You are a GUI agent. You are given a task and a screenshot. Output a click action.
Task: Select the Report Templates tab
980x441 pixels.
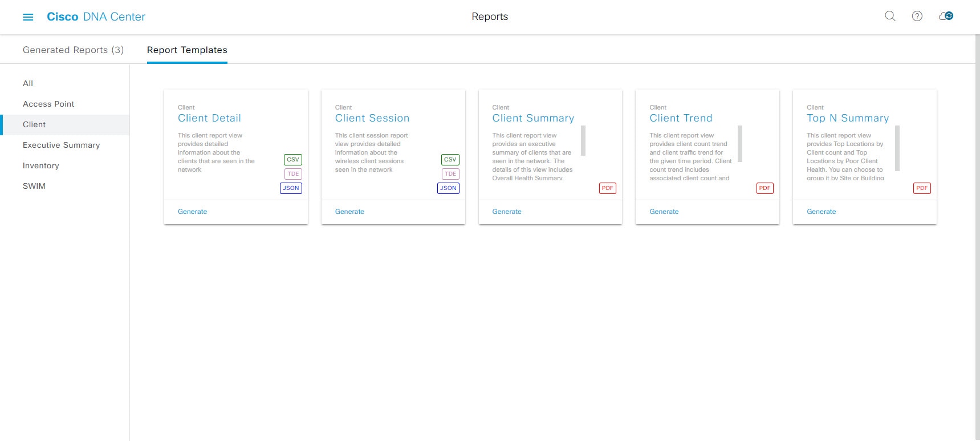click(x=187, y=50)
